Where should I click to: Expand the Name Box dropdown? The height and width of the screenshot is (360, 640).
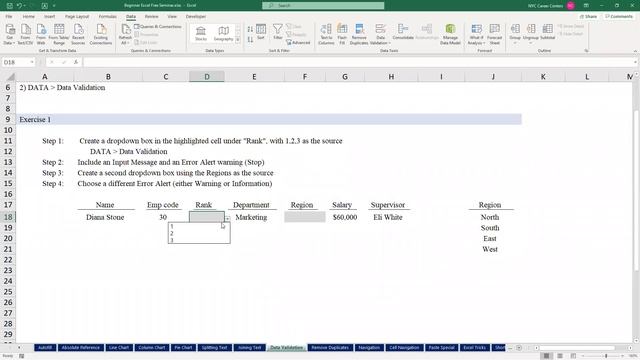click(x=31, y=62)
